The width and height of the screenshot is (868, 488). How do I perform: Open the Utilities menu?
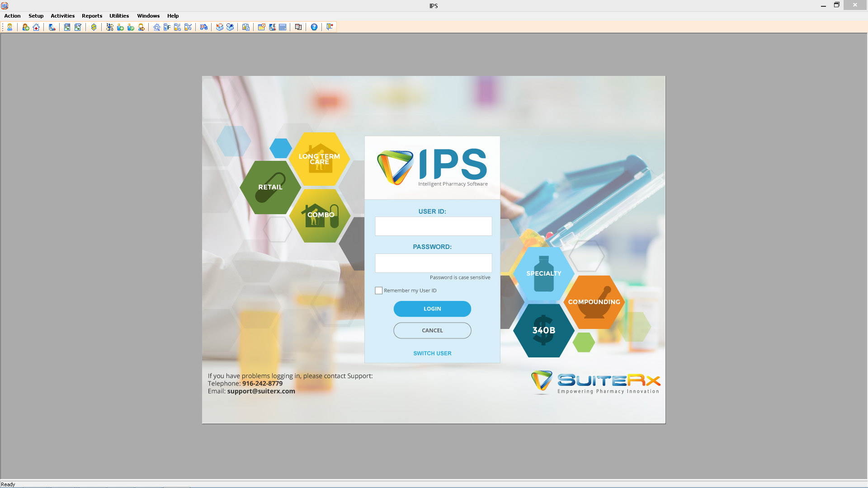coord(119,16)
